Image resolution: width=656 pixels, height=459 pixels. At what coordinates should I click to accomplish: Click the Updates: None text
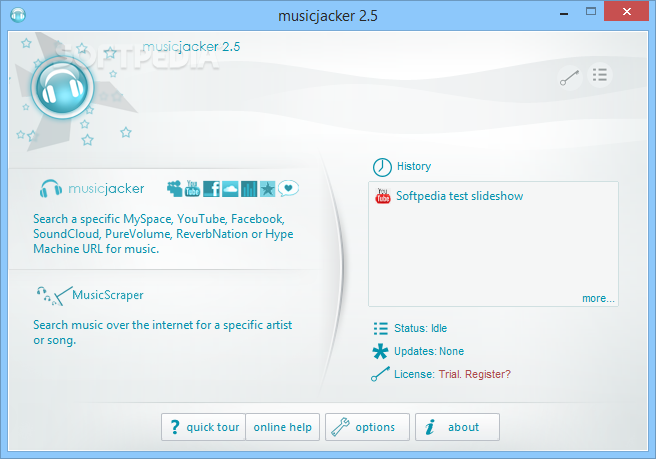coord(429,351)
